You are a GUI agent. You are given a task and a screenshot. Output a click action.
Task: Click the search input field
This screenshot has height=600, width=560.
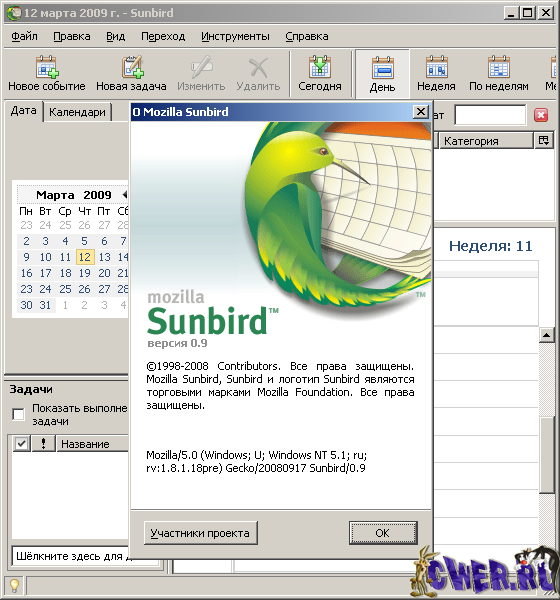point(490,114)
